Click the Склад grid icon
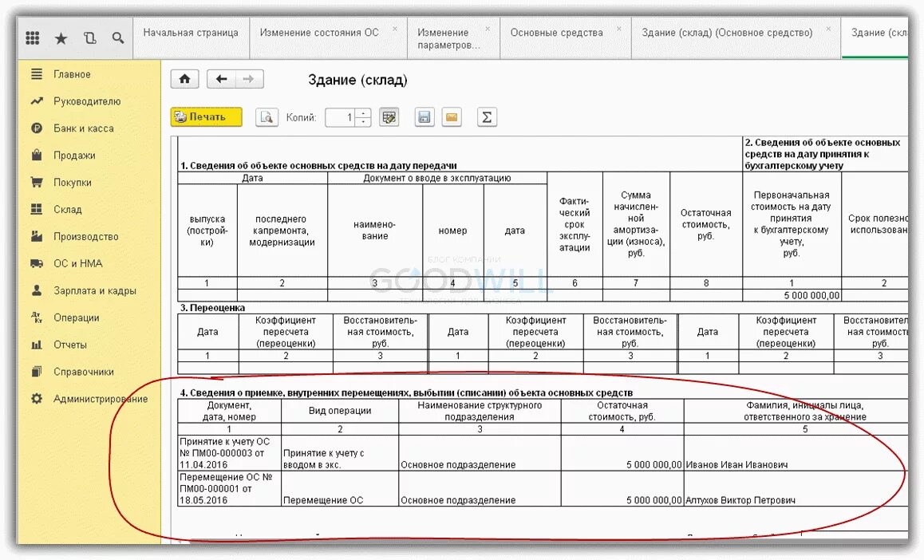 (37, 210)
